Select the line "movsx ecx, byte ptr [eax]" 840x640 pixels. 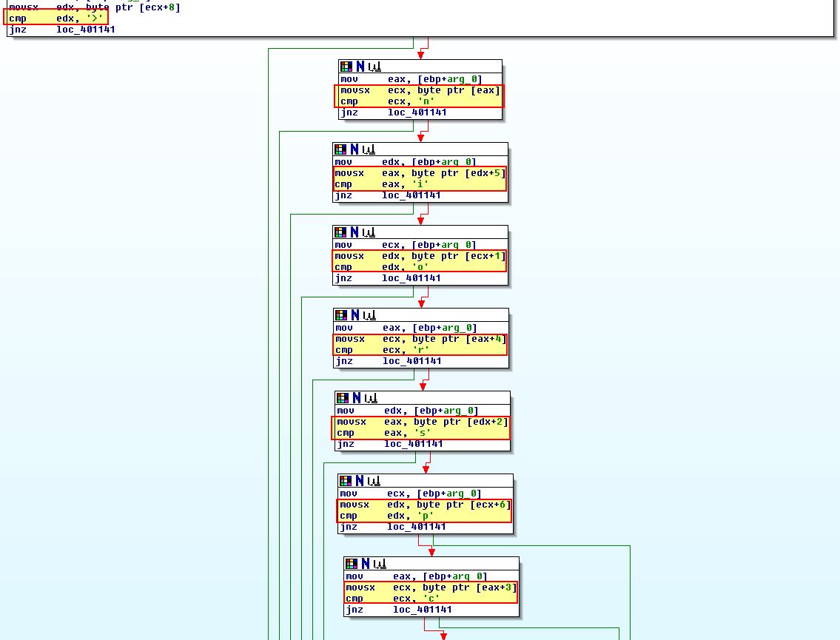(x=420, y=90)
